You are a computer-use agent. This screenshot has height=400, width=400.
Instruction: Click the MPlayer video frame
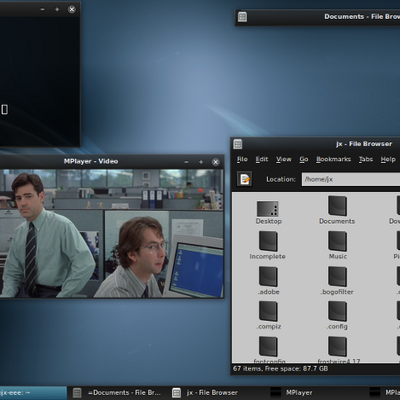(x=112, y=233)
